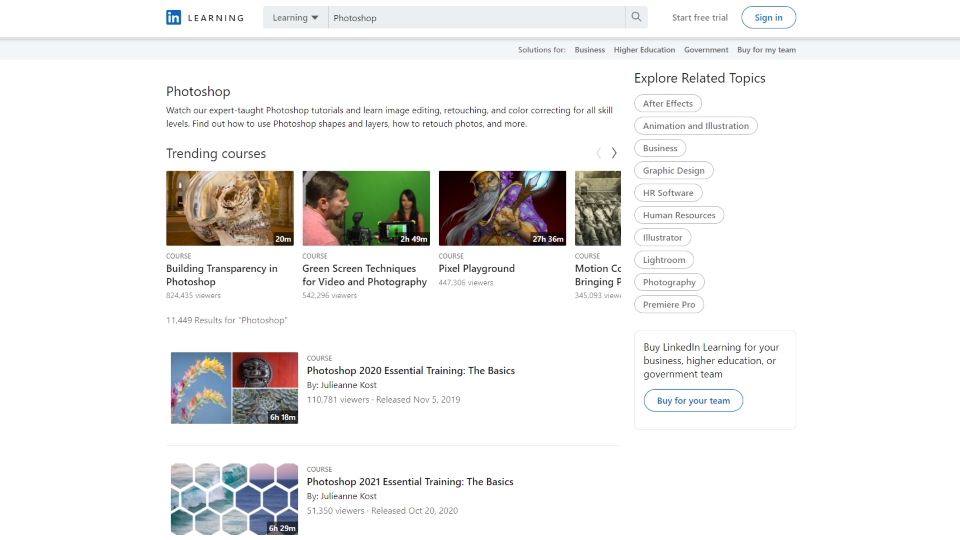The image size is (960, 540).
Task: Go back with the left carousel chevron
Action: [598, 153]
